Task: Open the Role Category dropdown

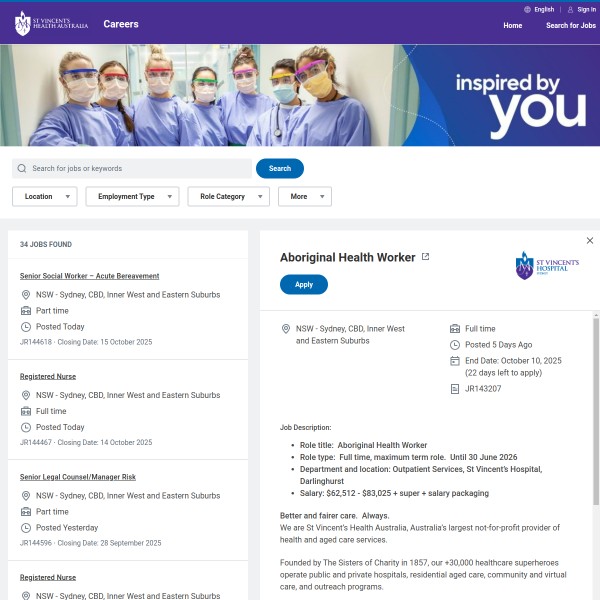Action: pyautogui.click(x=228, y=196)
